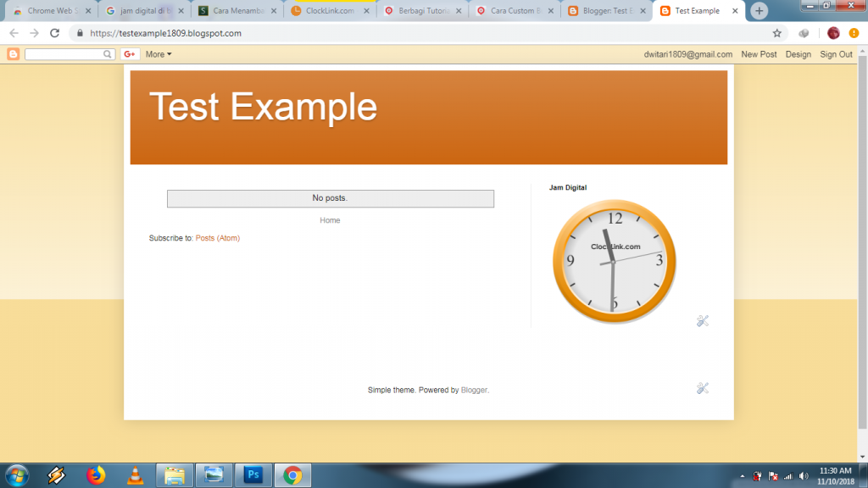Click Sign Out in the navbar
The height and width of the screenshot is (488, 868).
click(836, 54)
